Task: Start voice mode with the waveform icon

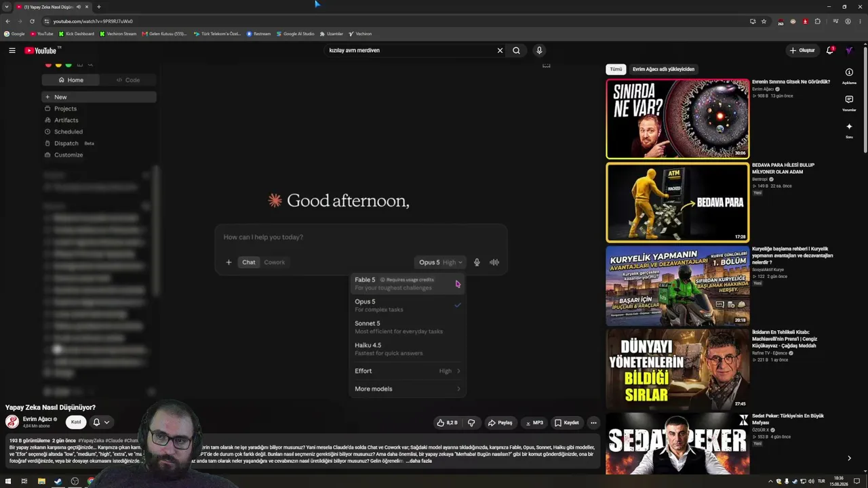Action: tap(494, 262)
